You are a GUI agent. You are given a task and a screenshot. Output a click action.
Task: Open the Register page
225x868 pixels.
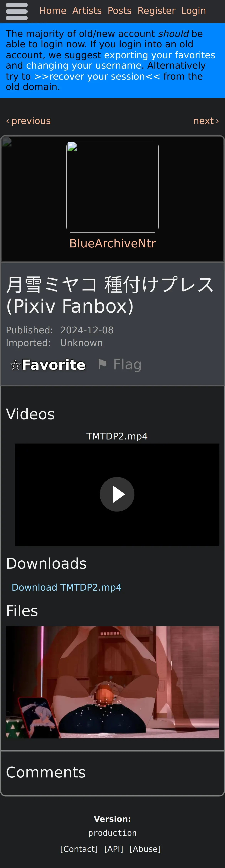coord(156,11)
